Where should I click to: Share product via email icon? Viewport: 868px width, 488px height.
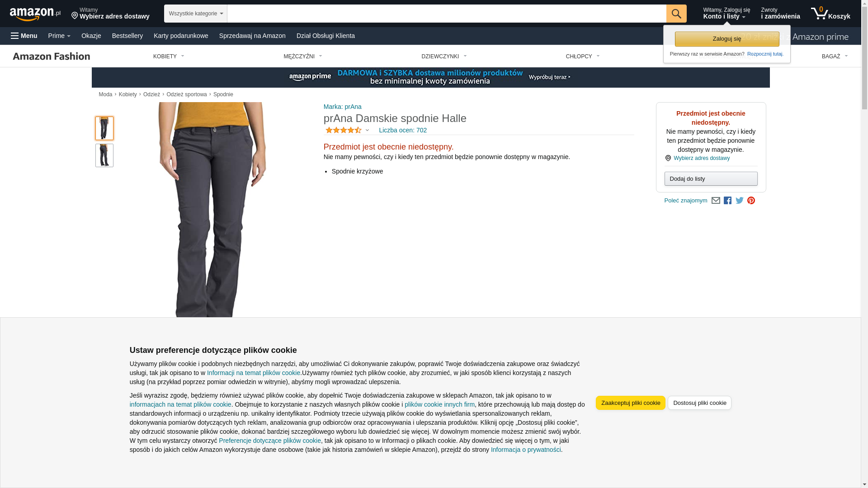[716, 201]
